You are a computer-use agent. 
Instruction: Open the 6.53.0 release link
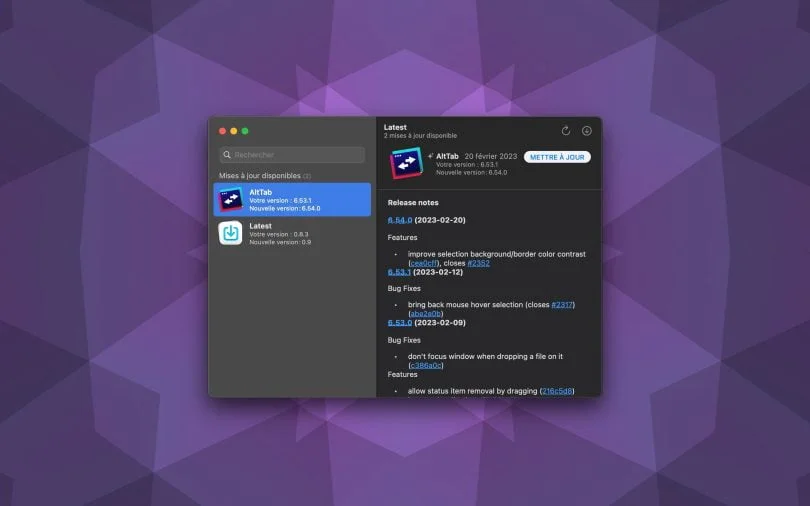[x=400, y=323]
